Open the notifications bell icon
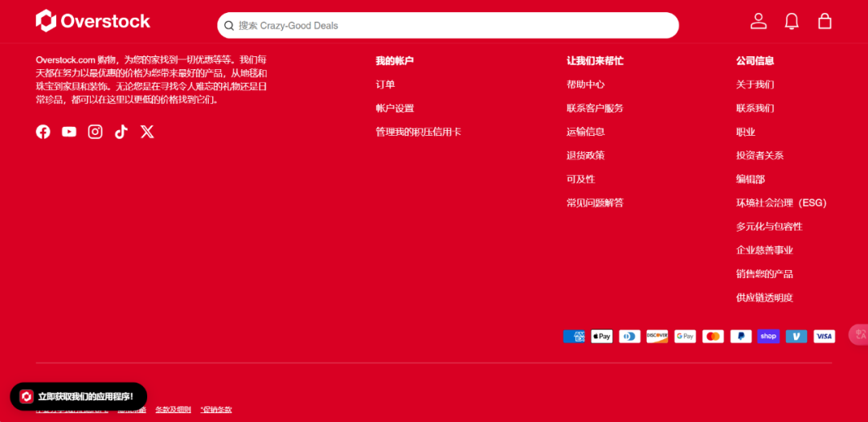868x422 pixels. tap(792, 21)
